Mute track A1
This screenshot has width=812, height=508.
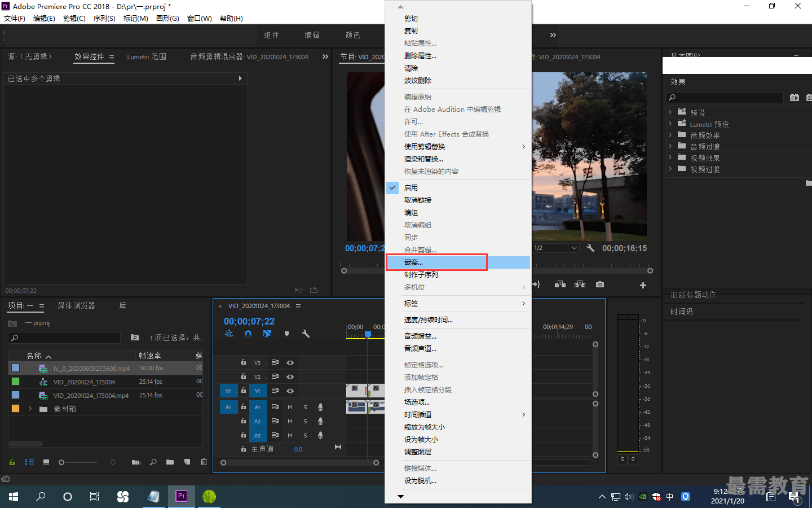pyautogui.click(x=290, y=407)
